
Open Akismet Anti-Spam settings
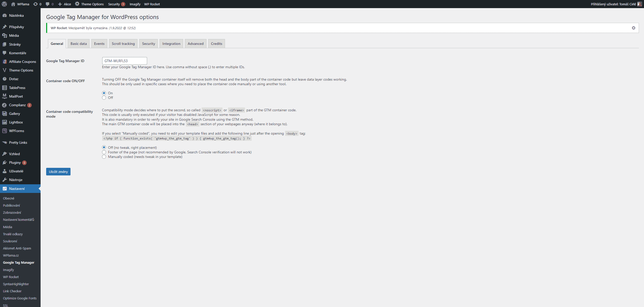[17, 248]
